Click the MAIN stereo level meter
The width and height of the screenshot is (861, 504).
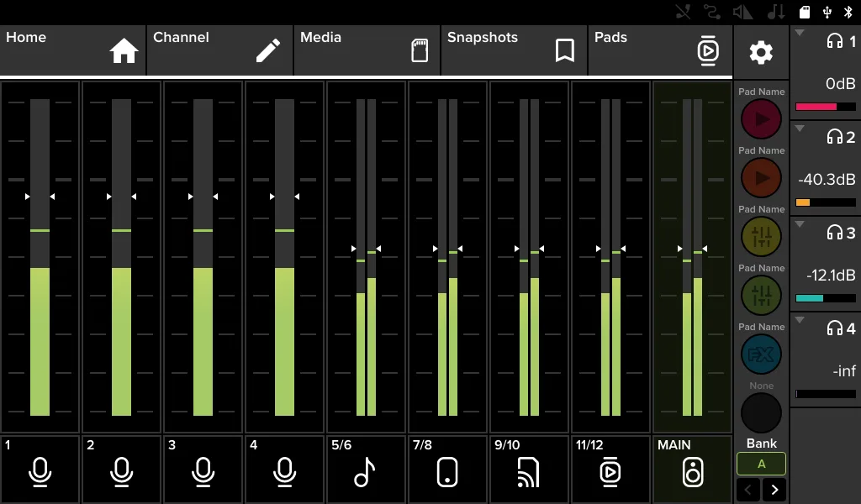[693, 257]
